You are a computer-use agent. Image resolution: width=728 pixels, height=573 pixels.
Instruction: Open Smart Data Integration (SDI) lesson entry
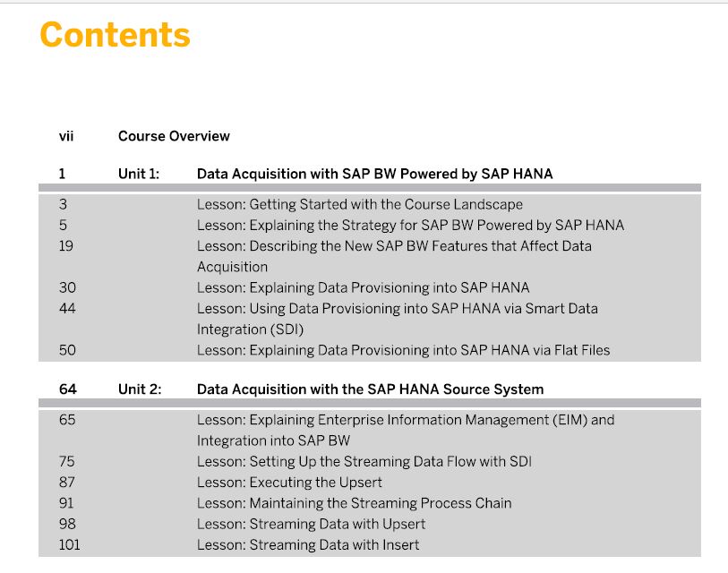tap(397, 319)
